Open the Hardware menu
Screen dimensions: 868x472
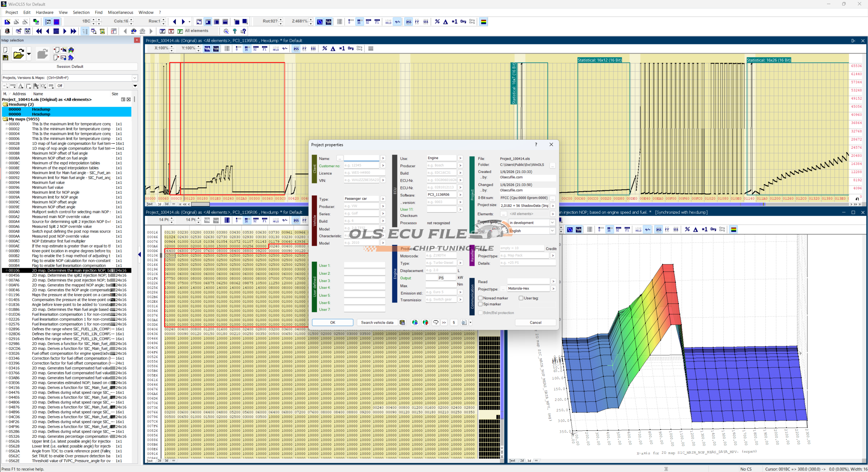pos(44,13)
